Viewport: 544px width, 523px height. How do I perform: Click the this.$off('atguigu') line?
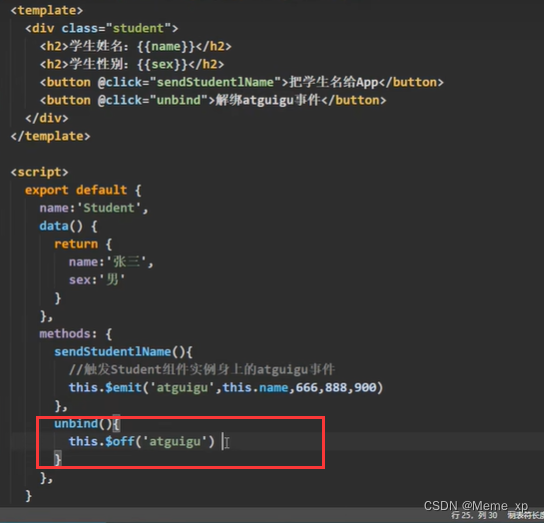[x=142, y=441]
